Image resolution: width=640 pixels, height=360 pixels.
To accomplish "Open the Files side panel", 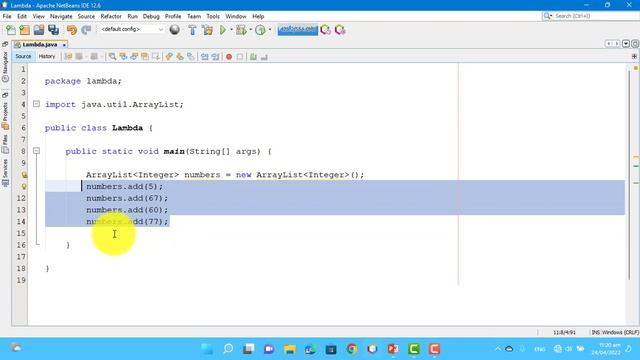I will point(5,145).
